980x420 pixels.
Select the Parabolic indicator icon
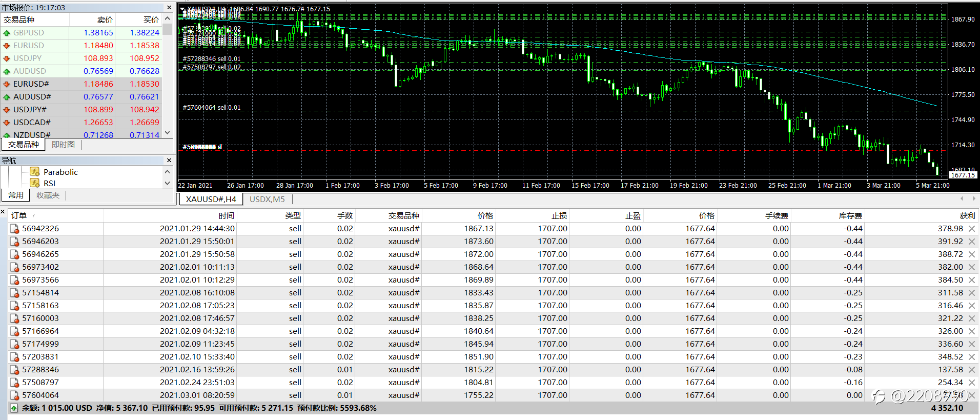point(35,172)
